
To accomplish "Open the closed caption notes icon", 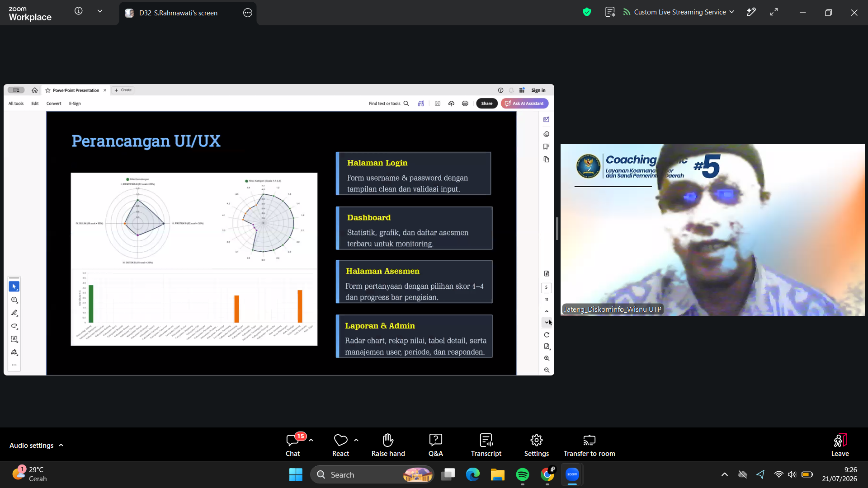I will pyautogui.click(x=610, y=12).
